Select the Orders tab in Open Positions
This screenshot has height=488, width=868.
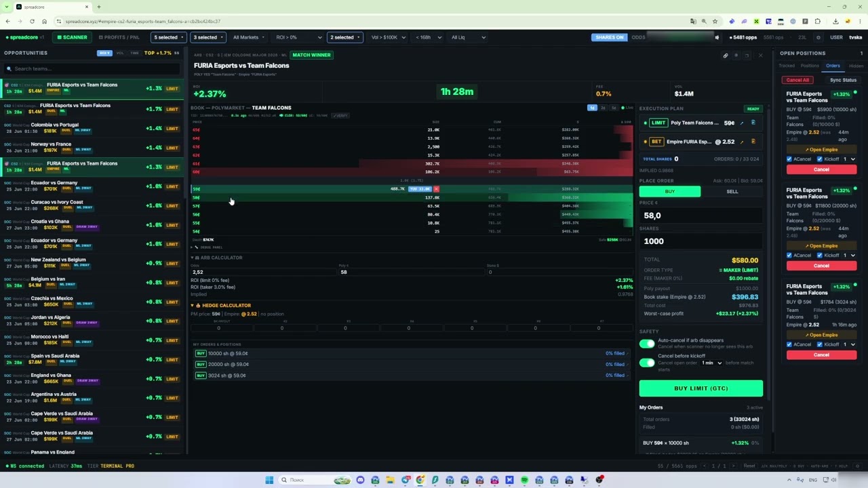pyautogui.click(x=833, y=66)
